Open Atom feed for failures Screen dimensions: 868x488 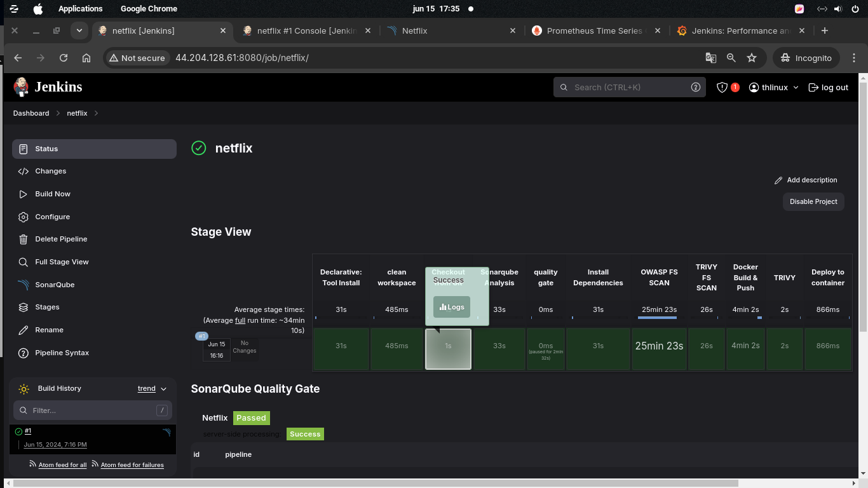tap(132, 465)
